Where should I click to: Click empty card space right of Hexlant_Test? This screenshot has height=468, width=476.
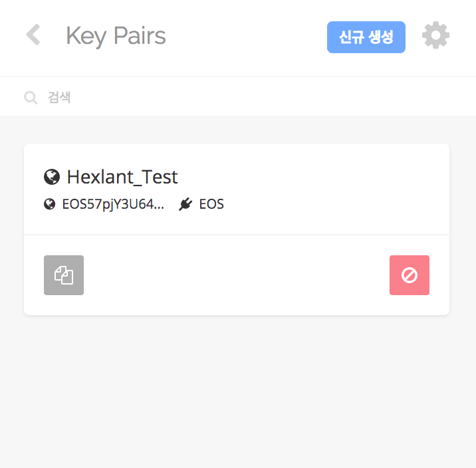click(x=312, y=177)
